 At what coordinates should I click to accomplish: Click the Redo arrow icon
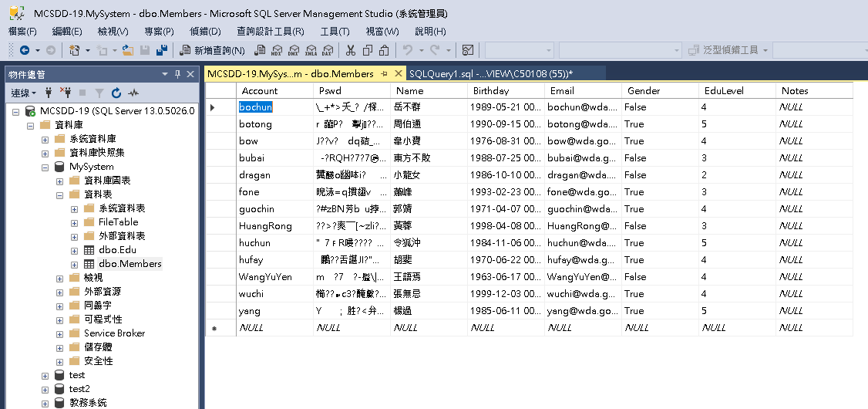click(x=435, y=50)
